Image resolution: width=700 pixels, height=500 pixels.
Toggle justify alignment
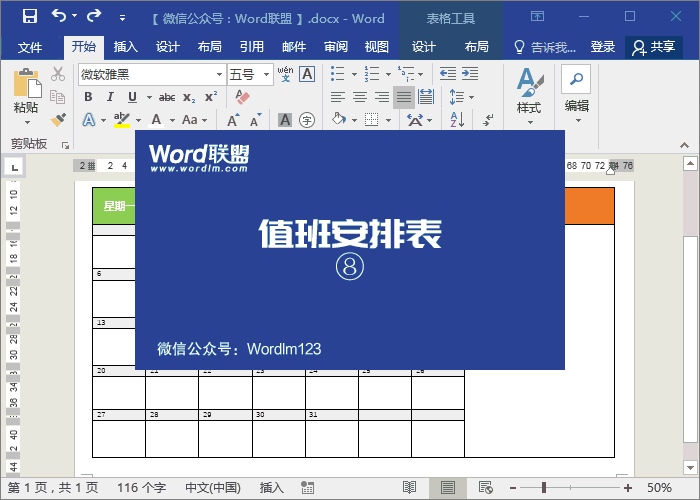404,97
